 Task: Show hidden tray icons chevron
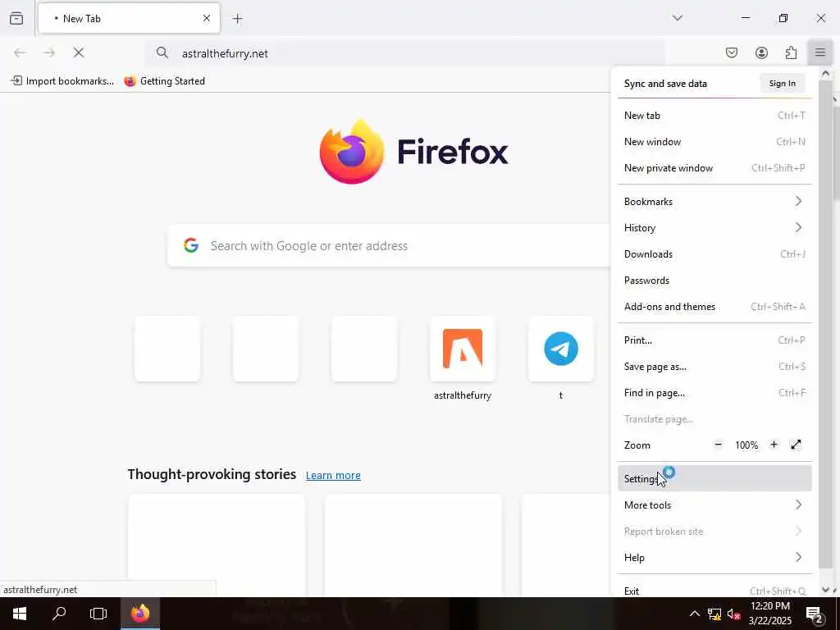694,614
